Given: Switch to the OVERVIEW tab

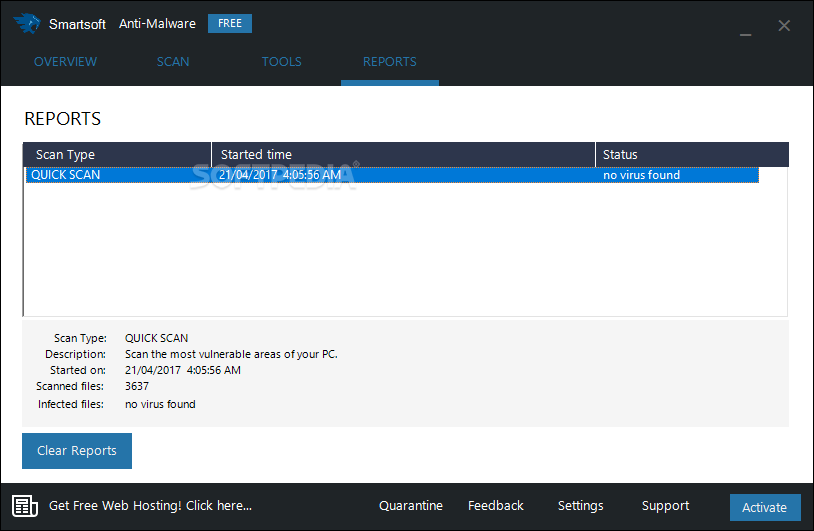Looking at the screenshot, I should (65, 62).
